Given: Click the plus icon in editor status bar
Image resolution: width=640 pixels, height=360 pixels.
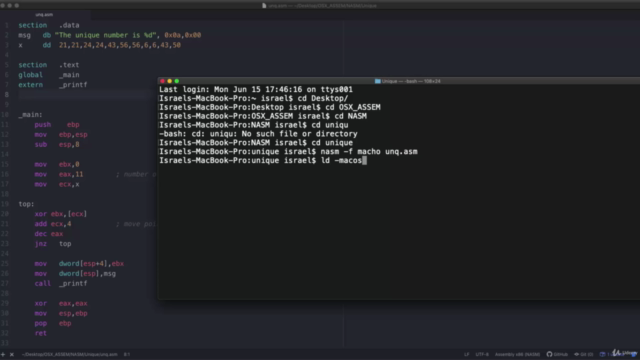Looking at the screenshot, I should pos(3,354).
